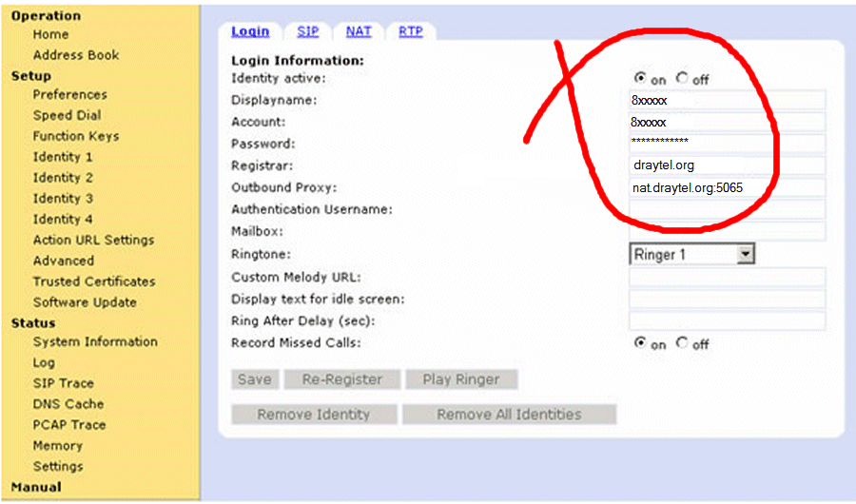This screenshot has width=856, height=504.
Task: Open the Login tab
Action: 250,31
